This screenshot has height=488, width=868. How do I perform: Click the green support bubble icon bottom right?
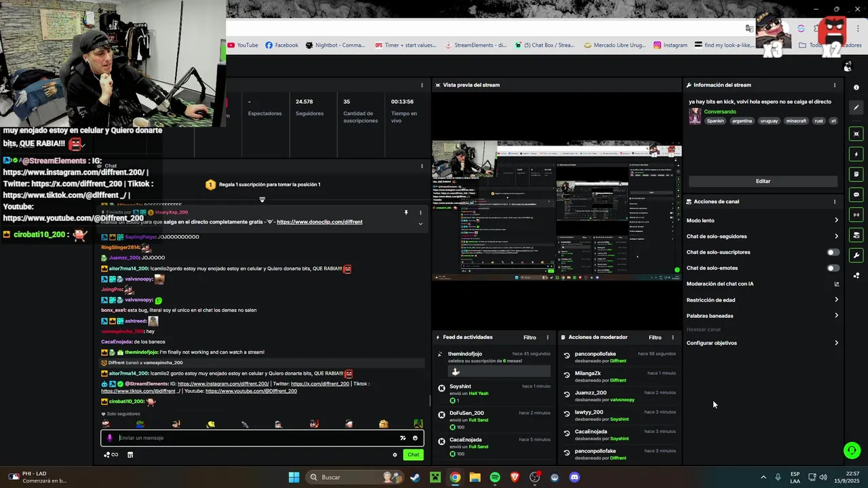pos(852,450)
